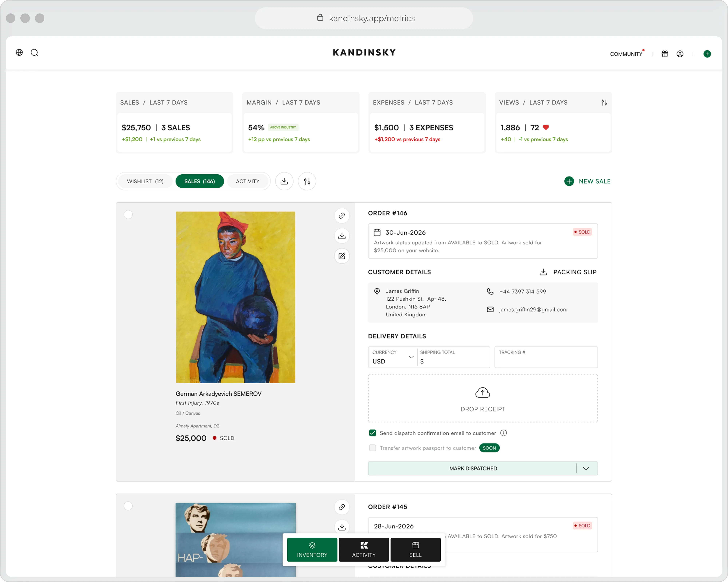The image size is (728, 582).
Task: Open the Community link
Action: pos(626,54)
